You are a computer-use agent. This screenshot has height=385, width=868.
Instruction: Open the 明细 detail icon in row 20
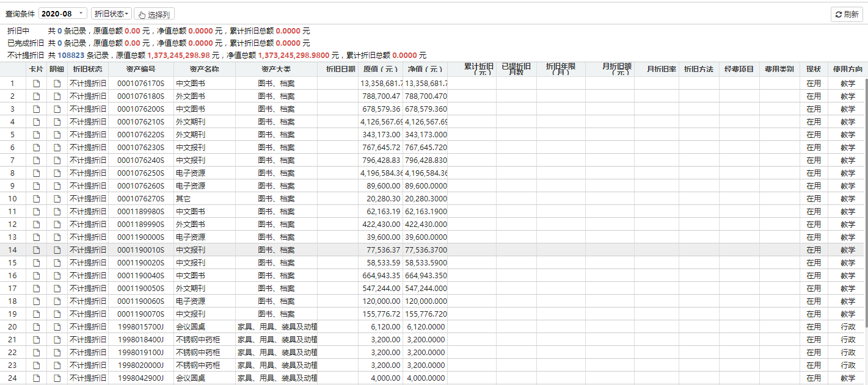coord(57,327)
